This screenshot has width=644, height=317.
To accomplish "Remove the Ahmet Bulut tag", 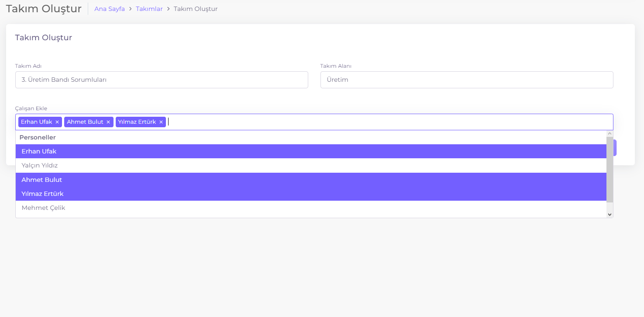I will coord(108,122).
